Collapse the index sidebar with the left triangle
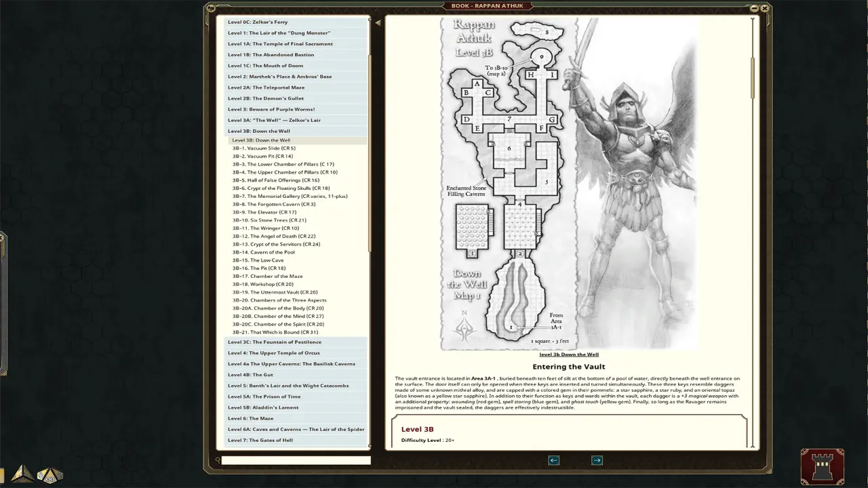 pos(378,22)
